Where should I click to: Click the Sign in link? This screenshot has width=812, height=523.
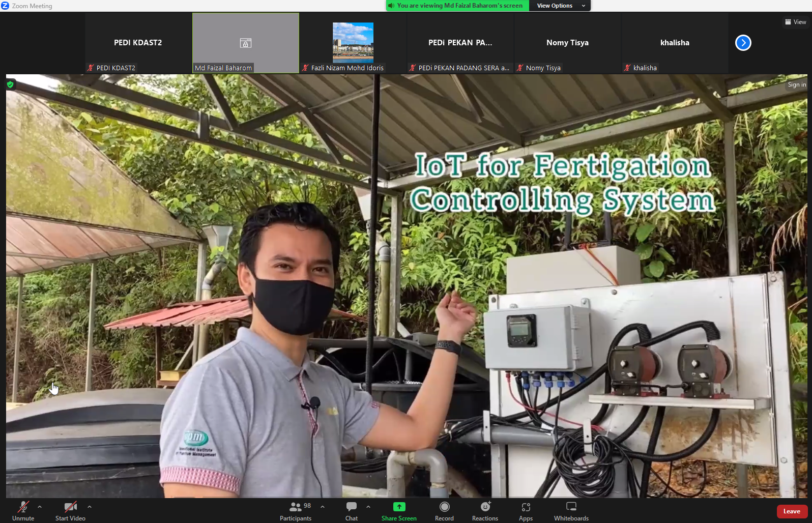(x=797, y=84)
